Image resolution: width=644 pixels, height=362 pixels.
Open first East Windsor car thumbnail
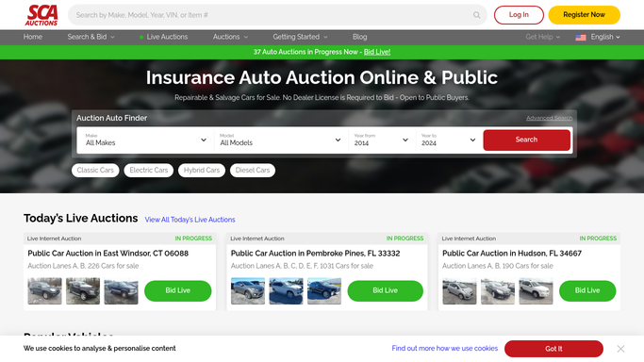point(44,291)
